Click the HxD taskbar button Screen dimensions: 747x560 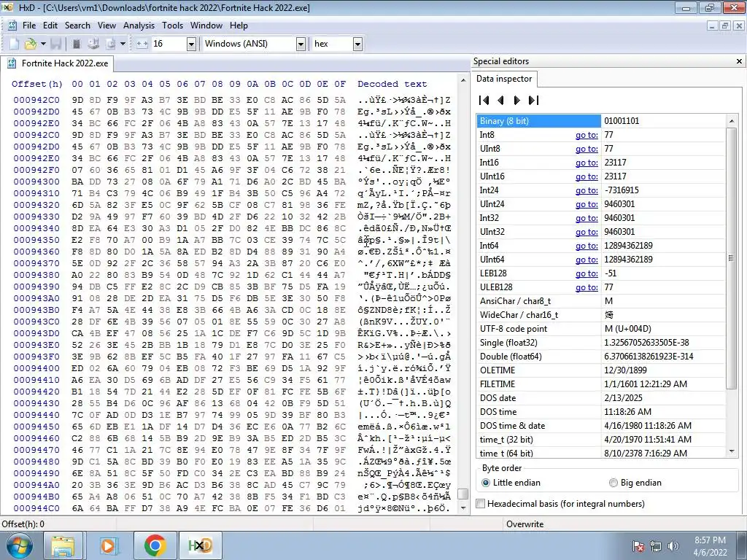200,545
